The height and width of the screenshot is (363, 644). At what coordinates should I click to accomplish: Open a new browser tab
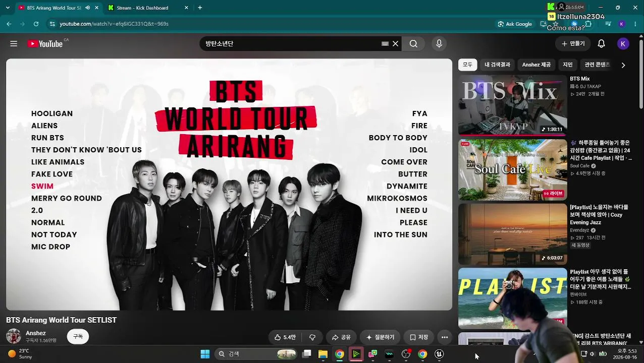coord(200,8)
